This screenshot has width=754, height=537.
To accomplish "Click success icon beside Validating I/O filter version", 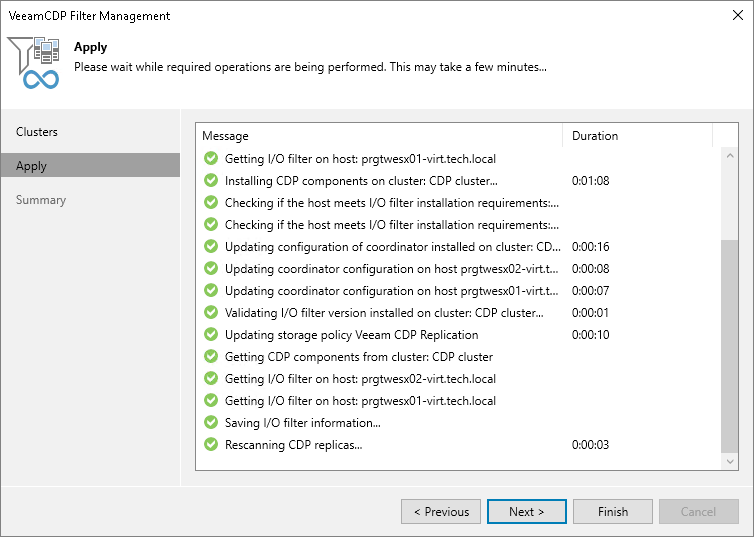I will pos(211,312).
